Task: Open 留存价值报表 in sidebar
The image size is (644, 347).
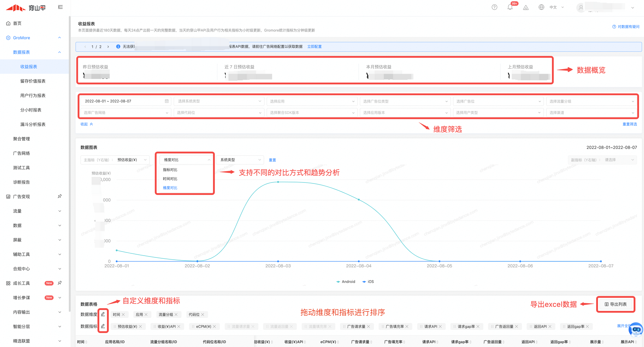Action: coord(33,81)
